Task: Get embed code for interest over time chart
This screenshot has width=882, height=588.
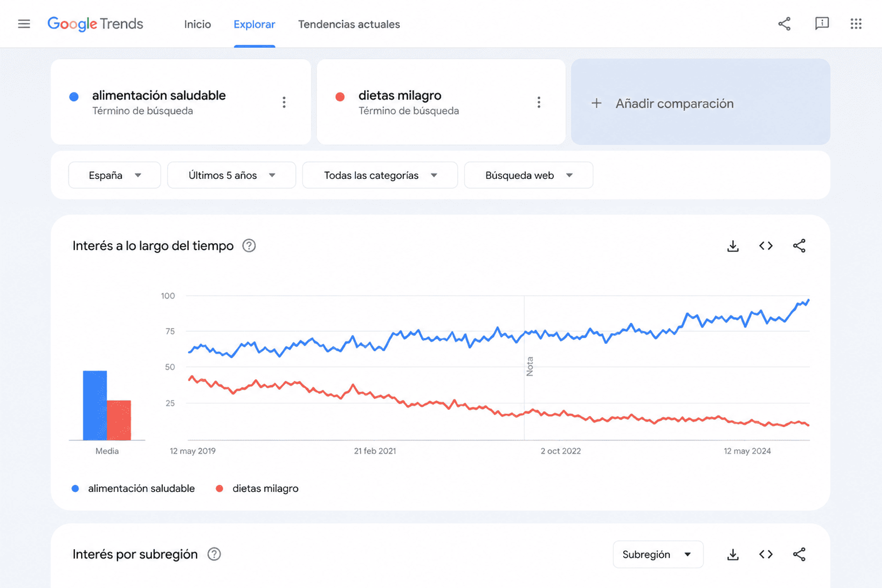Action: click(766, 246)
